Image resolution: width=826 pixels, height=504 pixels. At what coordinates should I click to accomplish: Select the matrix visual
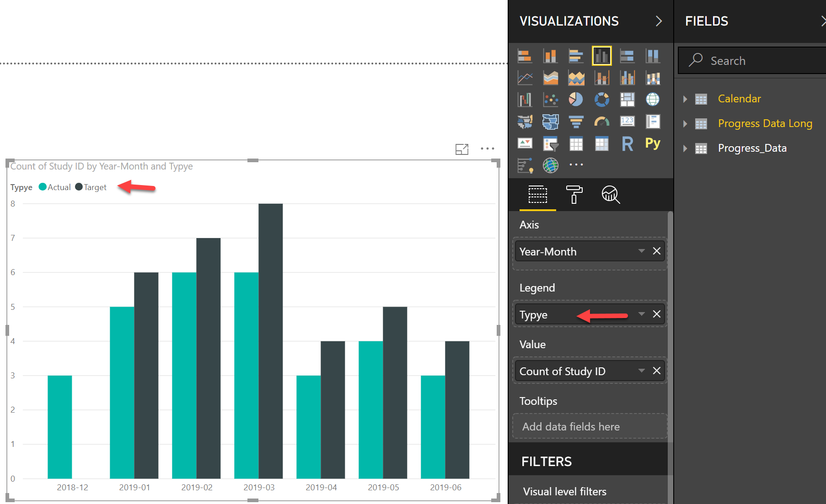tap(601, 143)
